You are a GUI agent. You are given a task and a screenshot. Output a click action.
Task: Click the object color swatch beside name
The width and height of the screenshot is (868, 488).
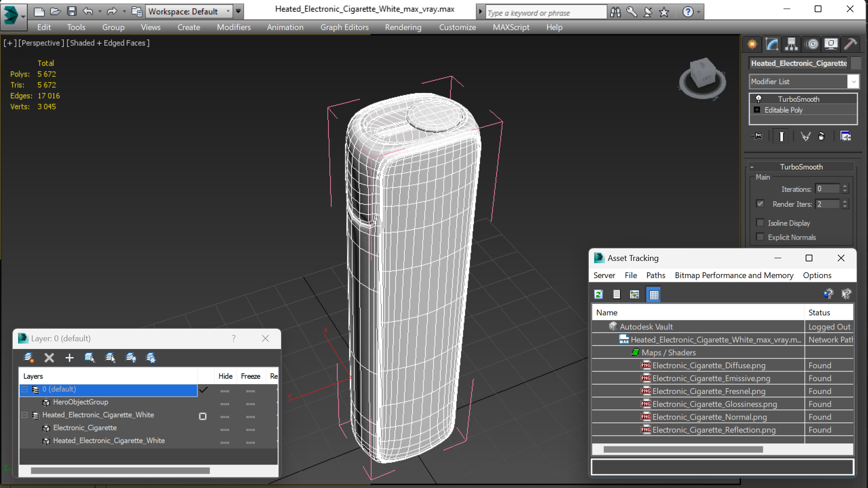[x=855, y=63]
